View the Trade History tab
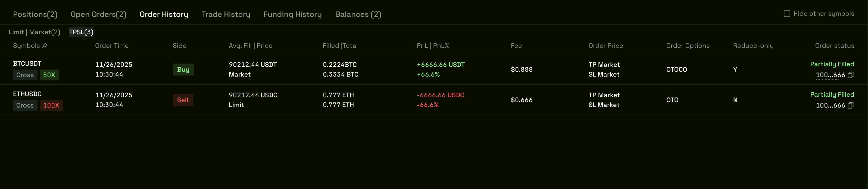The width and height of the screenshot is (868, 189). (226, 14)
